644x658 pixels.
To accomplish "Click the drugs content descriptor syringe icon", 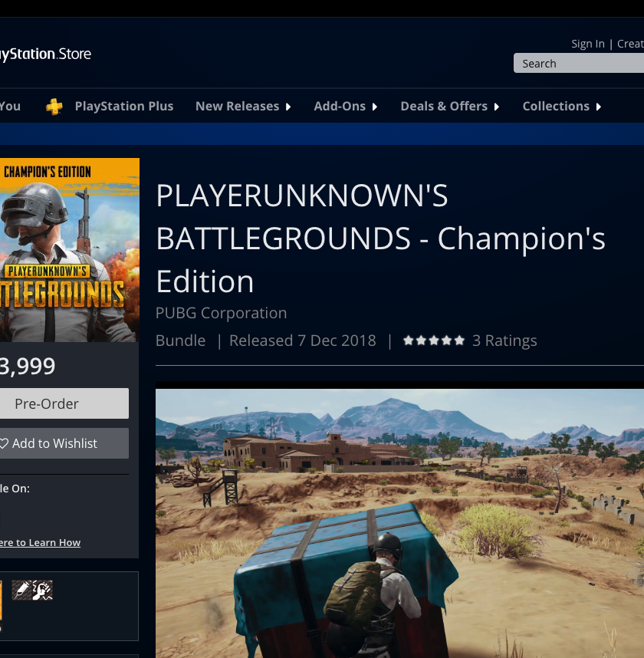I will [x=22, y=590].
